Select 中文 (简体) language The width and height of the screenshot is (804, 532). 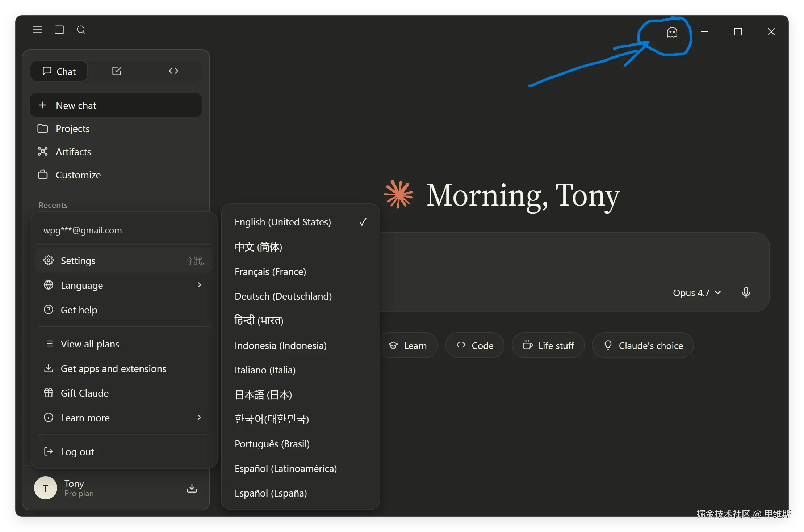[301, 247]
